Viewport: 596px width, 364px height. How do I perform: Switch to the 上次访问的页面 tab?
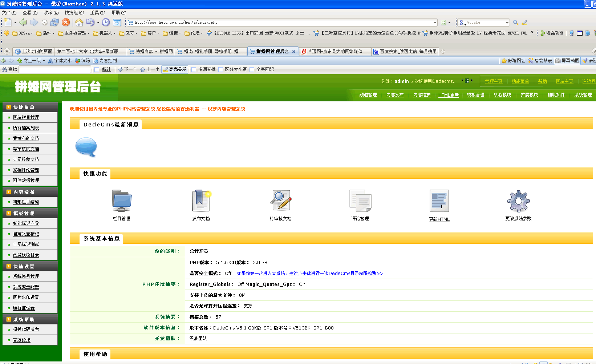click(x=33, y=52)
